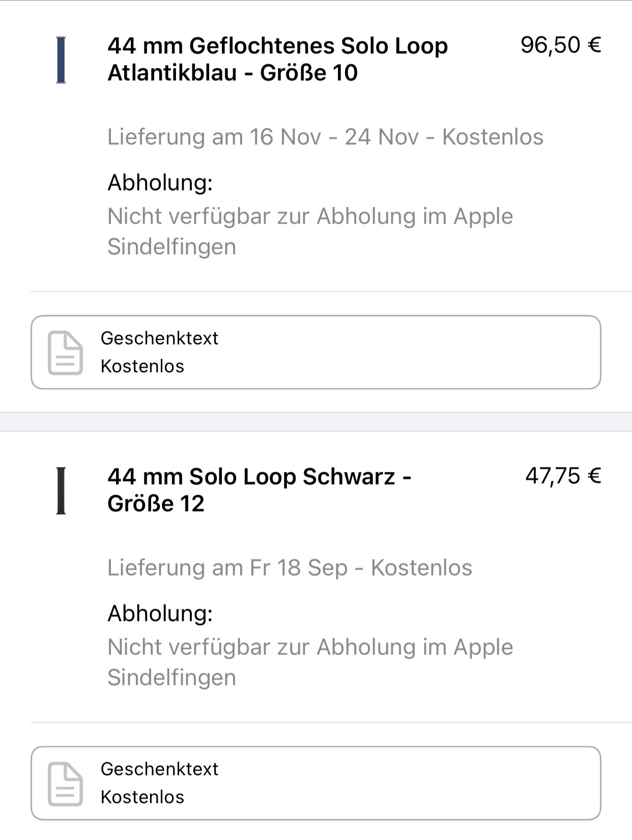Open the 44 mm Solo Loop Schwarz title
The width and height of the screenshot is (632, 840).
coord(260,490)
